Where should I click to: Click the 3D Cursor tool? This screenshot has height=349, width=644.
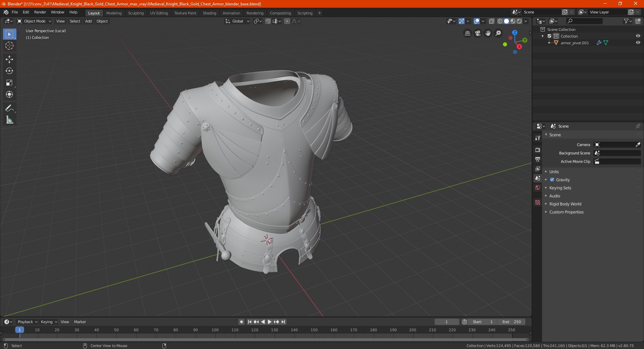tap(9, 46)
